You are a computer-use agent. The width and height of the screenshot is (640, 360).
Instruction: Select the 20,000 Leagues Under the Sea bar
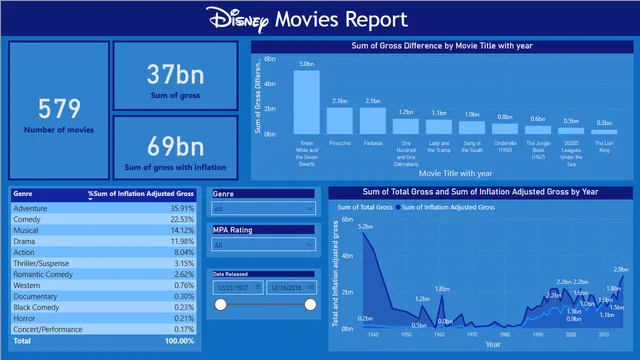click(x=571, y=131)
